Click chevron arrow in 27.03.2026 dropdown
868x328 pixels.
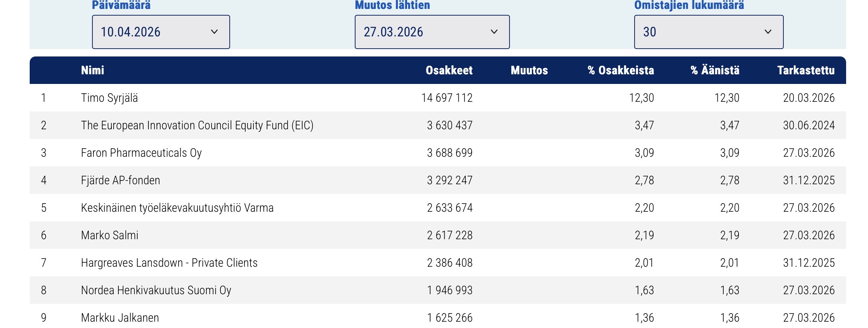[494, 32]
